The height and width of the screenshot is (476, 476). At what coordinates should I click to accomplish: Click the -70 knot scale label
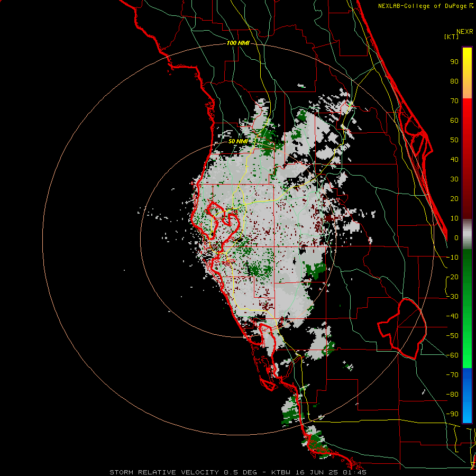[452, 375]
